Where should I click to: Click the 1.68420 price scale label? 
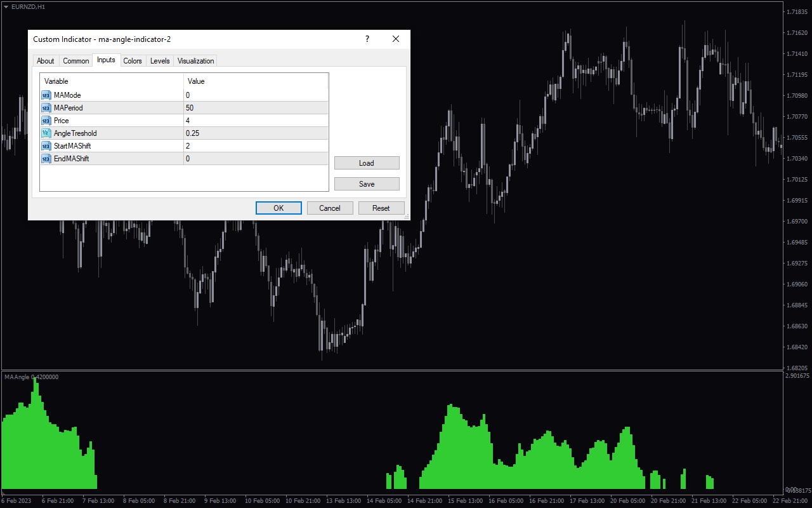click(x=796, y=347)
